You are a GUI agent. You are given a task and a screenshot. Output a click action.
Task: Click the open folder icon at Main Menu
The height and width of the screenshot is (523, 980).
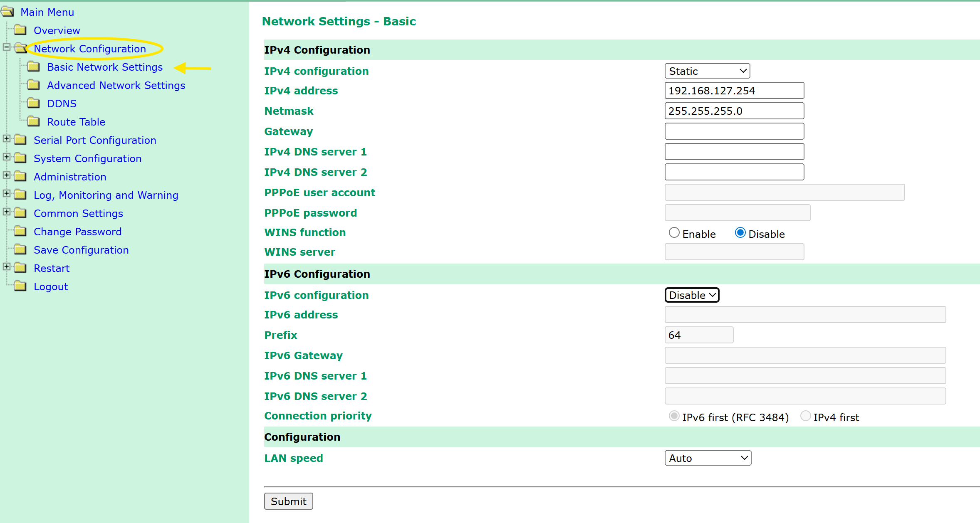pos(7,12)
